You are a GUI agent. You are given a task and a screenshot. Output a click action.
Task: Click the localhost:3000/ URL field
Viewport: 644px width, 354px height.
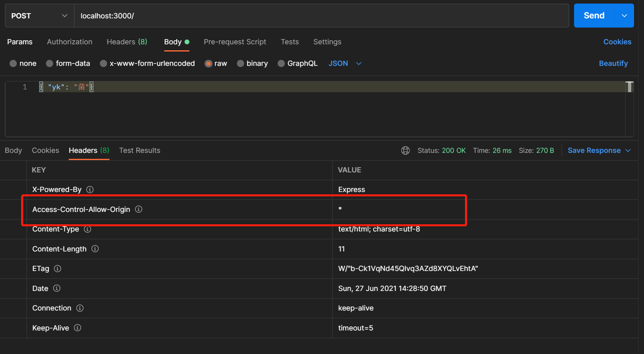coord(322,16)
